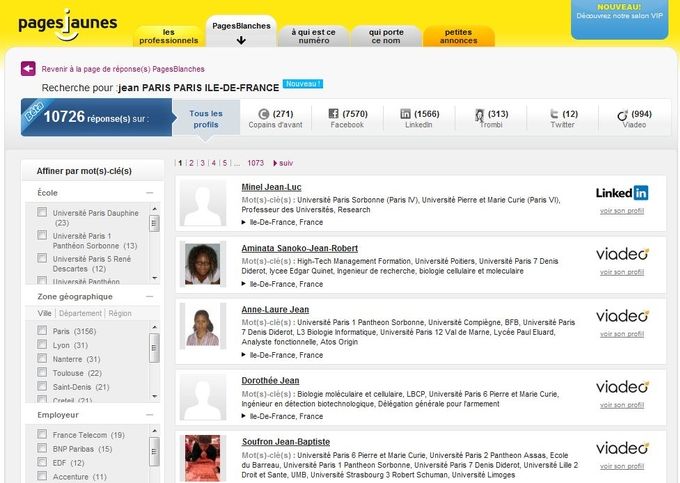This screenshot has height=483, width=680.
Task: Collapse the Zone géographique section
Action: 150,296
